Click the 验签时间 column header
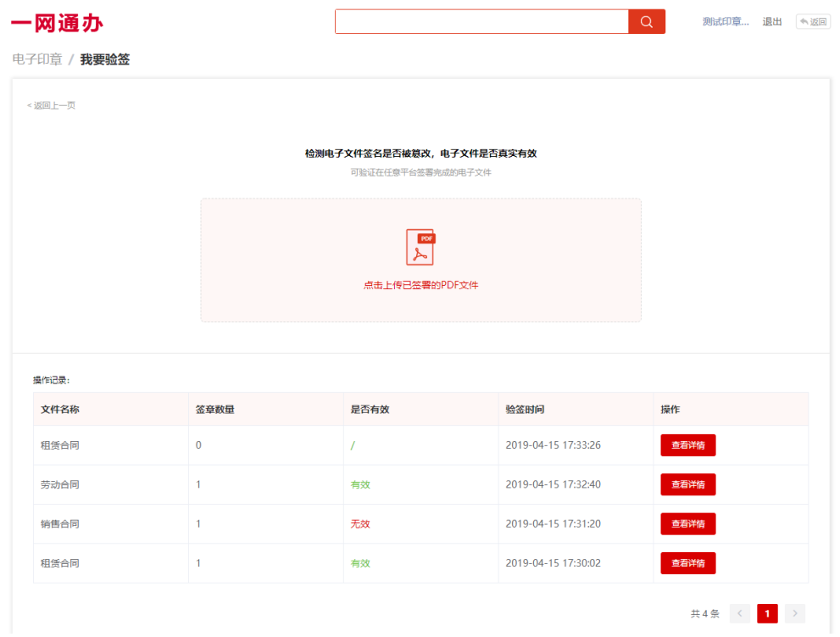 click(525, 409)
